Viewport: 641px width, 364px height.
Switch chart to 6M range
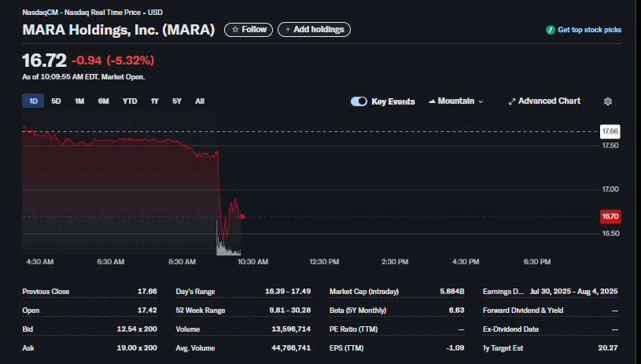point(104,101)
